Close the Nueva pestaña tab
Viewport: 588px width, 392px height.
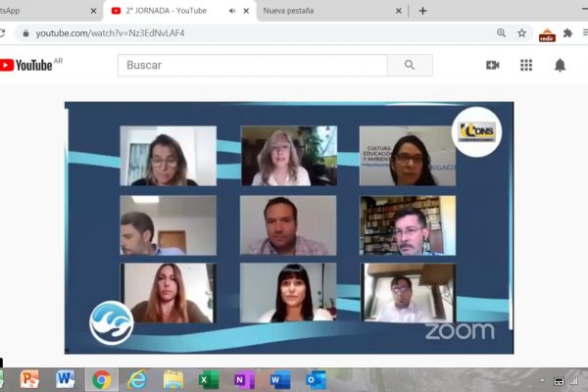click(399, 11)
